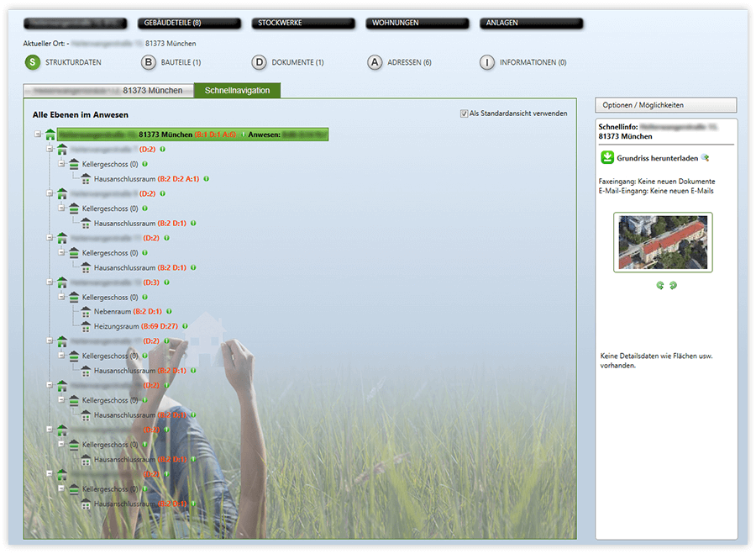Open Bauteile via the B circle icon
This screenshot has height=554, width=756.
pyautogui.click(x=148, y=62)
